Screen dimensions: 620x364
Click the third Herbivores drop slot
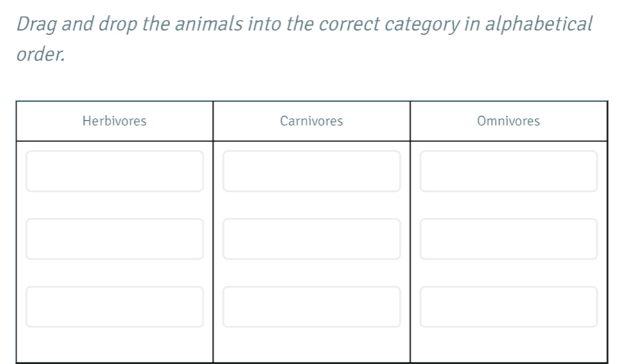(x=114, y=307)
